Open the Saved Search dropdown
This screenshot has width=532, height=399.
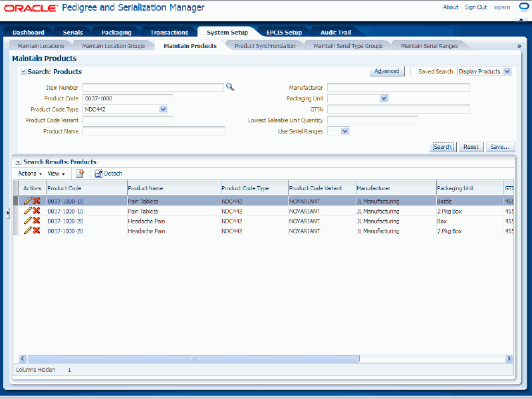pyautogui.click(x=507, y=72)
